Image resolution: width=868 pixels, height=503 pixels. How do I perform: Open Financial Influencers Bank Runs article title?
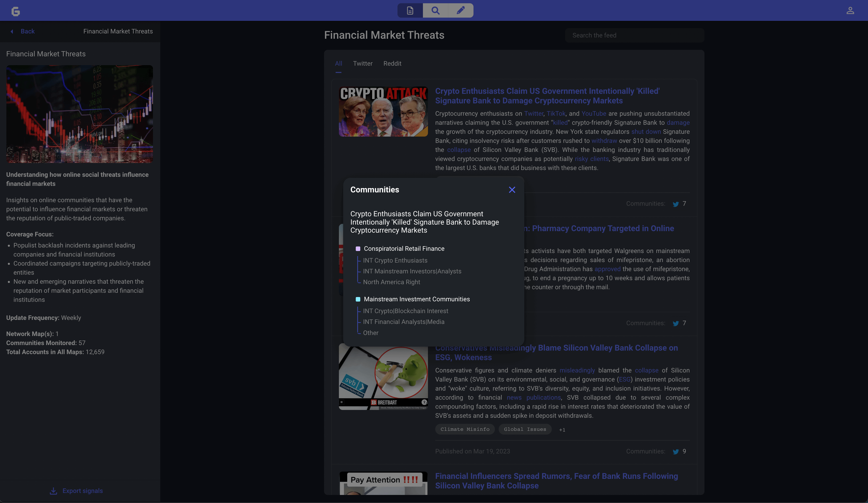[x=556, y=481]
